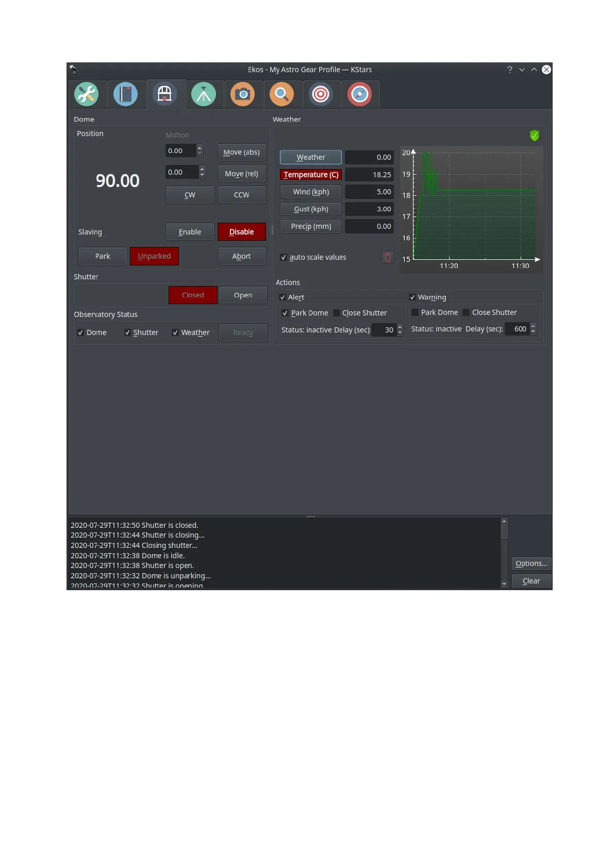
Task: Open the shutter
Action: (243, 295)
